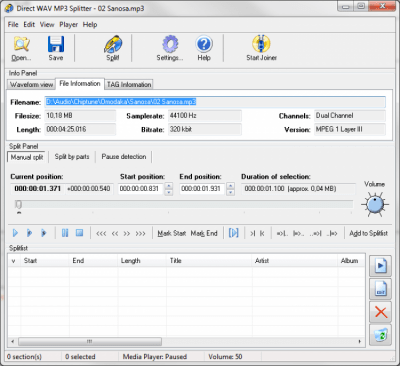Launch Start Joiner from toolbar
The width and height of the screenshot is (400, 366).
(261, 44)
